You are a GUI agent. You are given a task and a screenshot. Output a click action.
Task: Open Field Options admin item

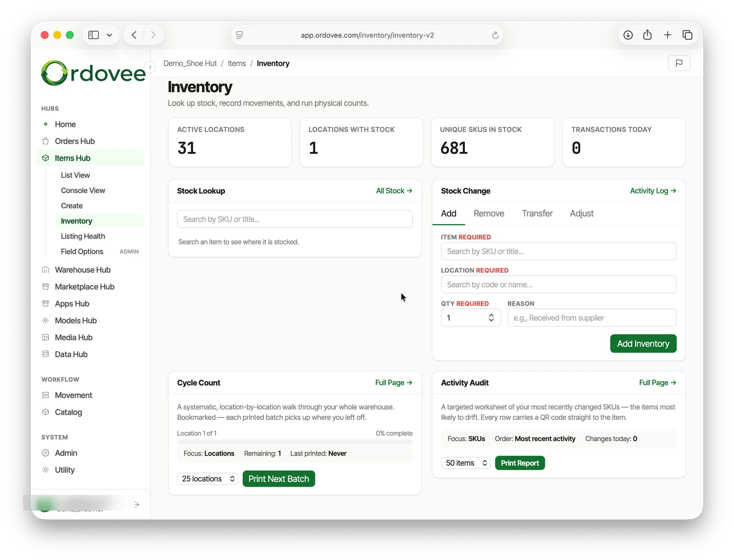pos(100,252)
